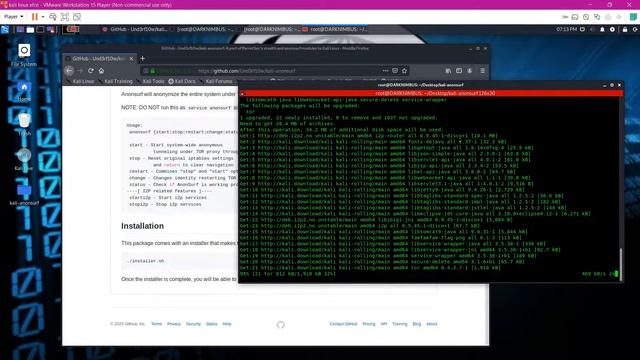Image resolution: width=640 pixels, height=360 pixels.
Task: Click the 07:13 PM clock in Kali panel
Action: click(x=567, y=29)
